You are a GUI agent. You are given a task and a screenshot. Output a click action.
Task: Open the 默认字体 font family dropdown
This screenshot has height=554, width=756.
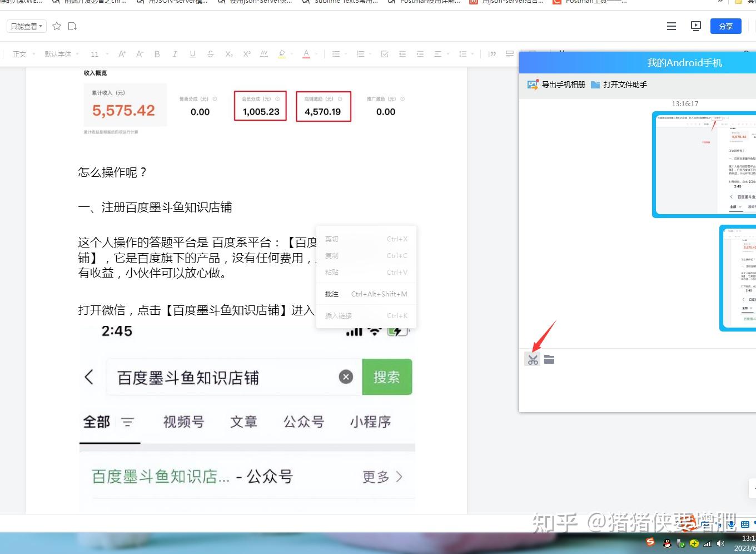pos(57,54)
